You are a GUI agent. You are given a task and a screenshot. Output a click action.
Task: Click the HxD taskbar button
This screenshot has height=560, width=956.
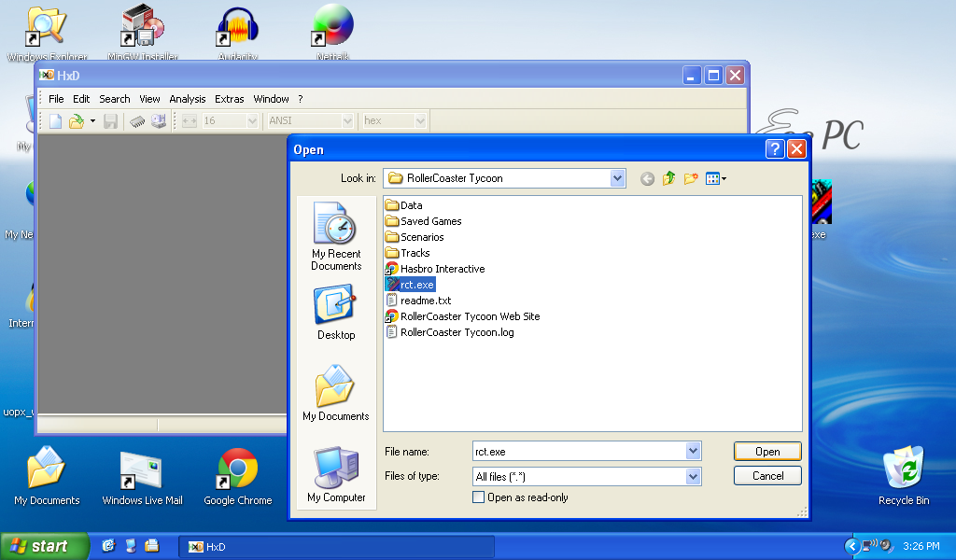click(336, 547)
